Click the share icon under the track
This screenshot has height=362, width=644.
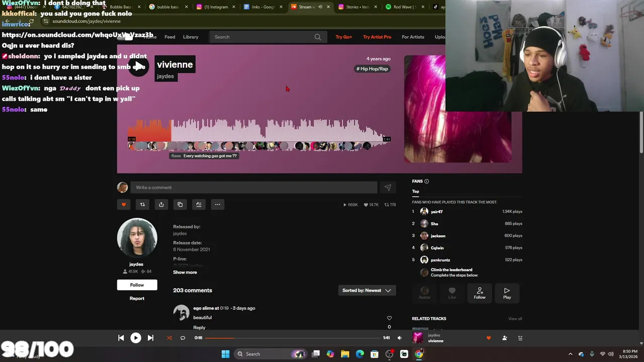(161, 204)
